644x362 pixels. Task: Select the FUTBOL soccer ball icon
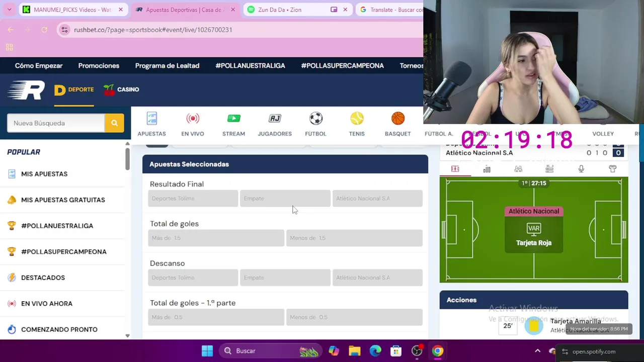[315, 119]
